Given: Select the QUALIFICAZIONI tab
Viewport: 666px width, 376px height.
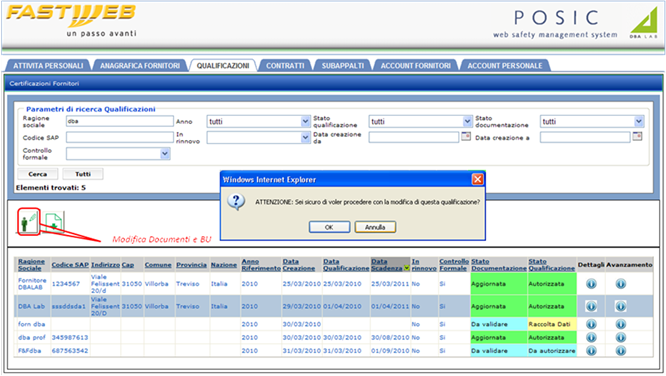Looking at the screenshot, I should (223, 65).
